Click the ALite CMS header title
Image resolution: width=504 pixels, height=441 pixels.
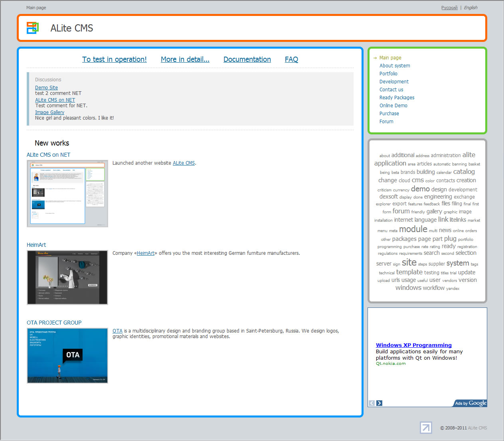[x=72, y=28]
